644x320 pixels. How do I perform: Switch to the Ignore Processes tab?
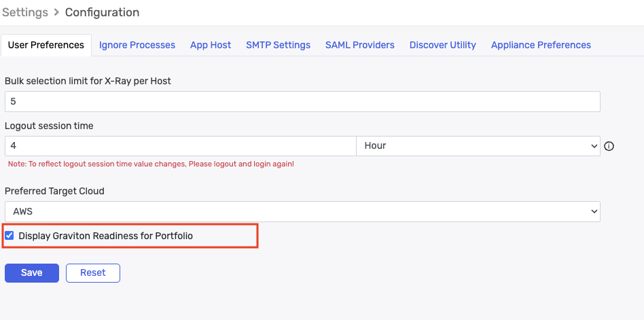click(x=137, y=45)
